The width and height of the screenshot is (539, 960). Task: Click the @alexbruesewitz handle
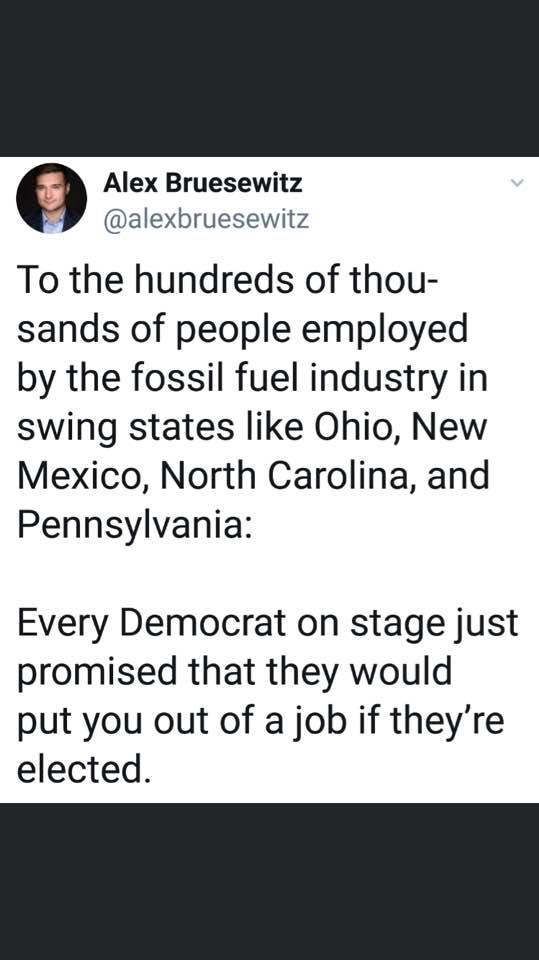click(x=206, y=219)
